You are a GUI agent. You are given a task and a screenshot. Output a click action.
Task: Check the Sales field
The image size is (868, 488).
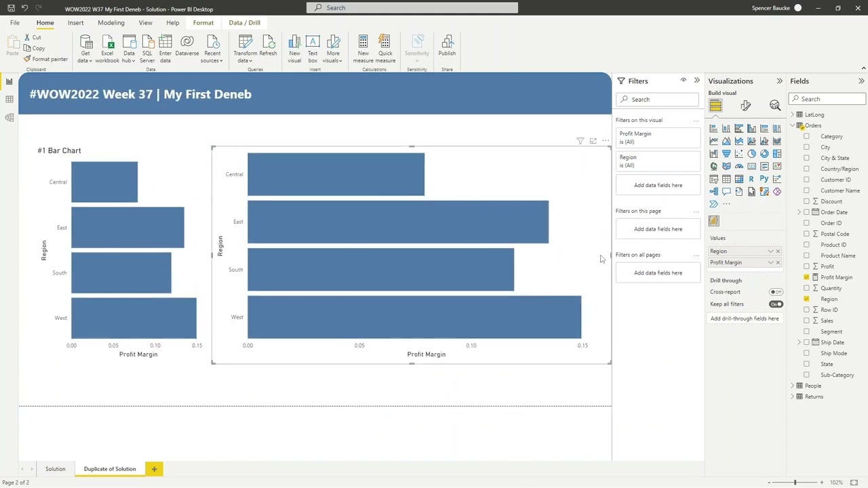(806, 321)
